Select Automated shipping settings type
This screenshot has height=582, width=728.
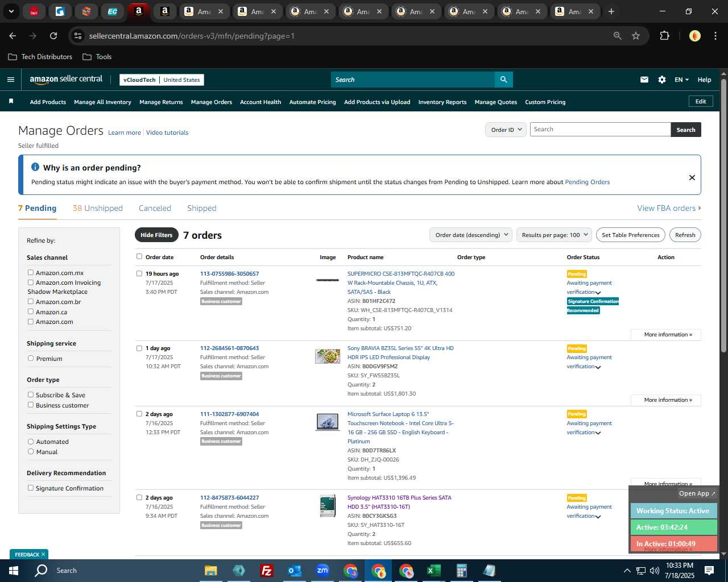(x=31, y=442)
